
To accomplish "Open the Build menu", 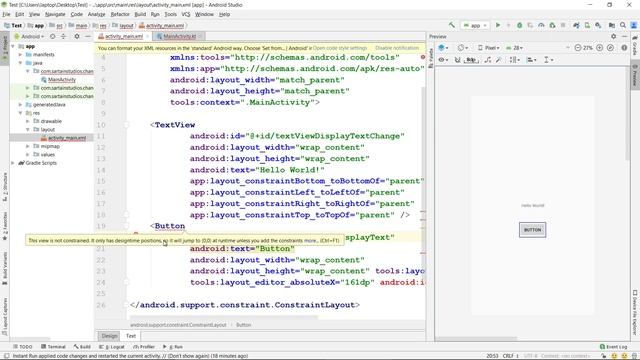I will pos(140,14).
